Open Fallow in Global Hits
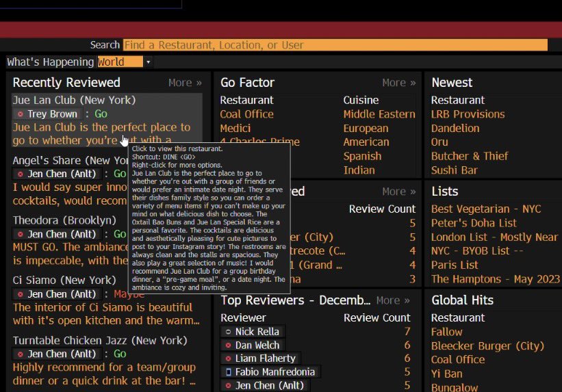562x392 pixels. click(446, 332)
